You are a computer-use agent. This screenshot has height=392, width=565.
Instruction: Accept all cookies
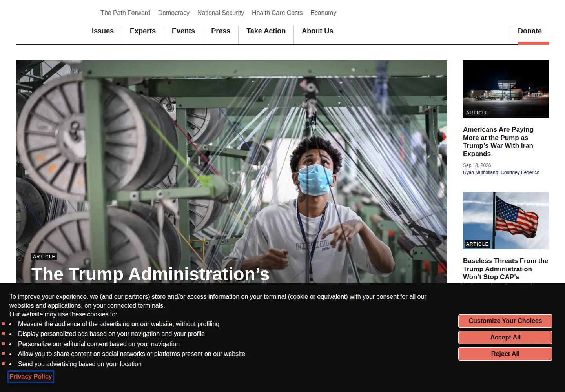pyautogui.click(x=505, y=338)
